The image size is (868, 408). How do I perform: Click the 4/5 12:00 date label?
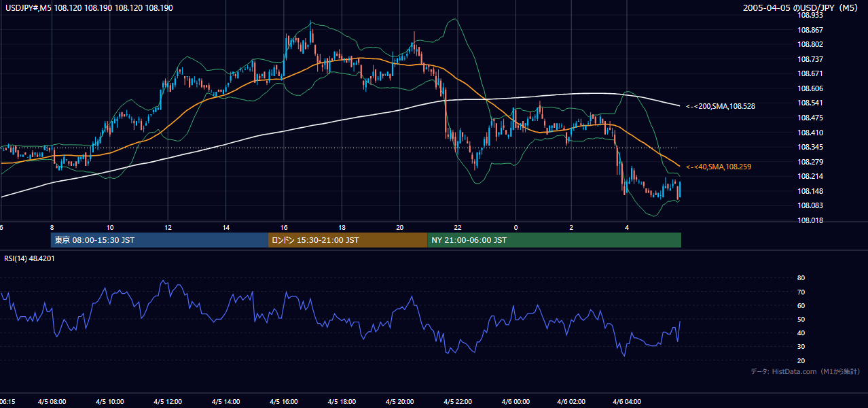coord(168,402)
